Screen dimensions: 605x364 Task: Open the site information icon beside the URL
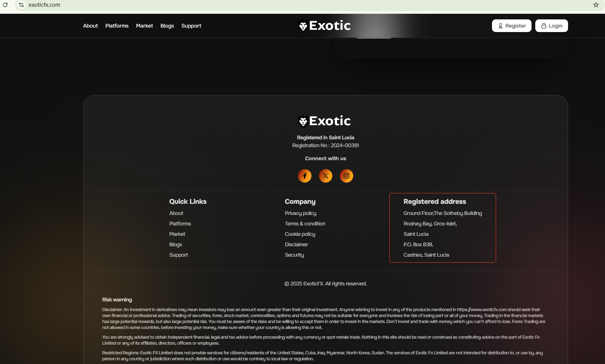pos(21,5)
